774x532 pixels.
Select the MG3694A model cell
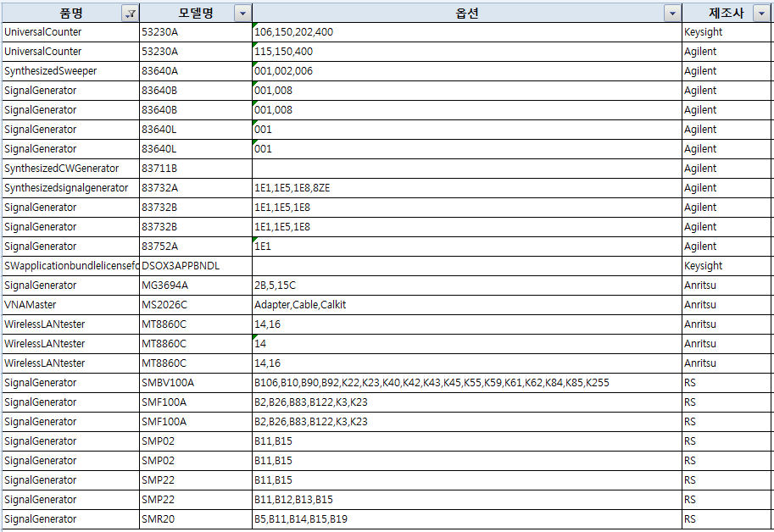(164, 285)
